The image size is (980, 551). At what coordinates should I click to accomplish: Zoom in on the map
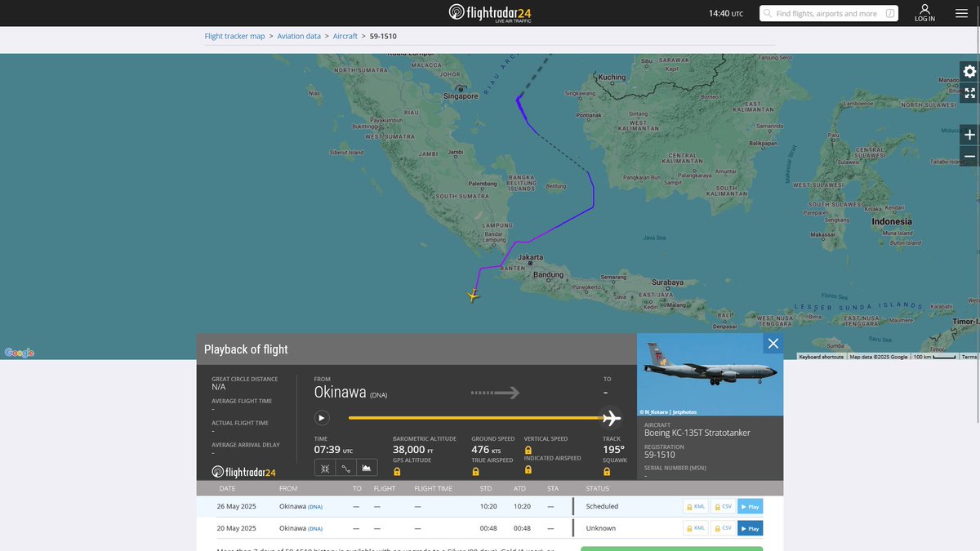(969, 135)
